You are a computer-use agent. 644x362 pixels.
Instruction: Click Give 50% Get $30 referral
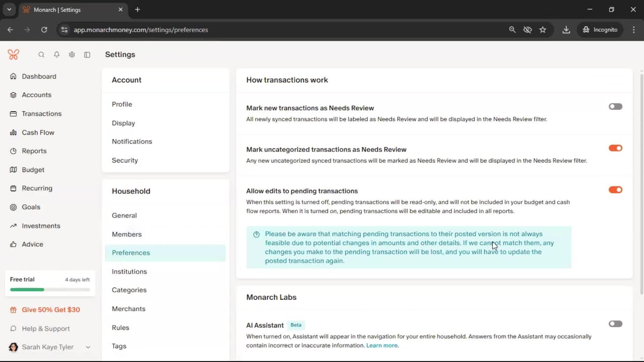pyautogui.click(x=51, y=310)
